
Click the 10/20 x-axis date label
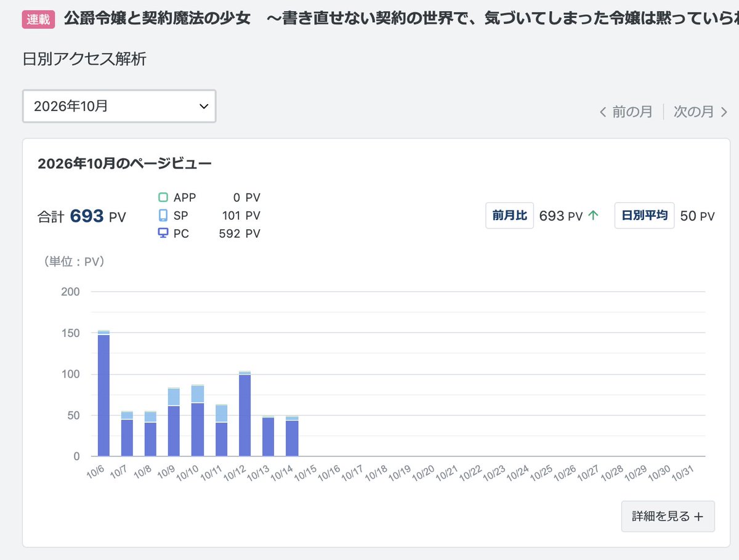(422, 473)
